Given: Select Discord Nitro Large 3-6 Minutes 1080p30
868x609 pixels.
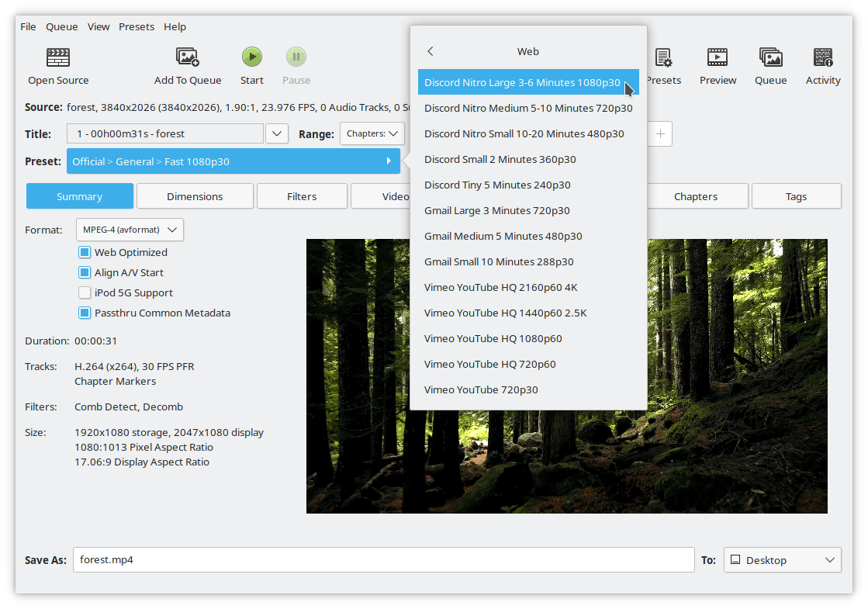Looking at the screenshot, I should (528, 82).
